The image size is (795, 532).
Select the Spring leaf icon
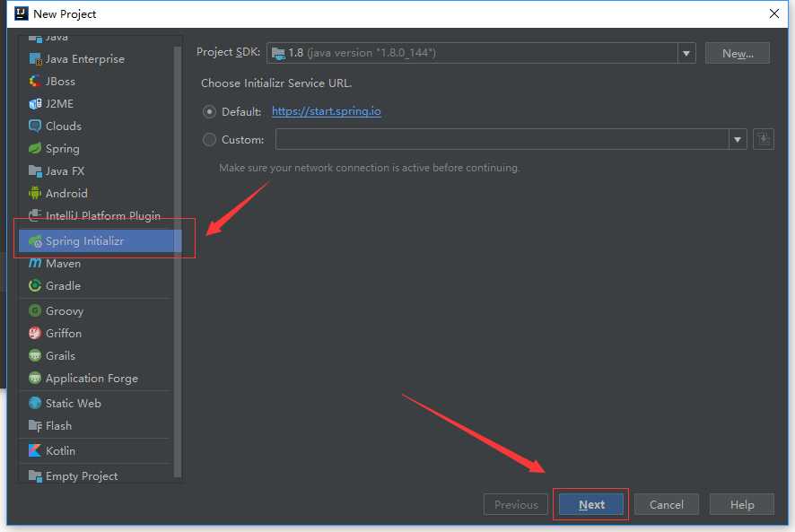coord(35,148)
